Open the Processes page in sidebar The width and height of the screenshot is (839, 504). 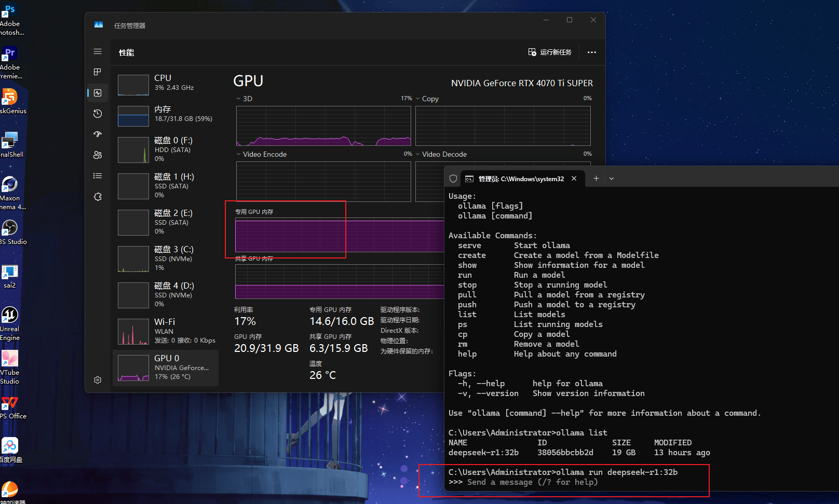pos(98,72)
